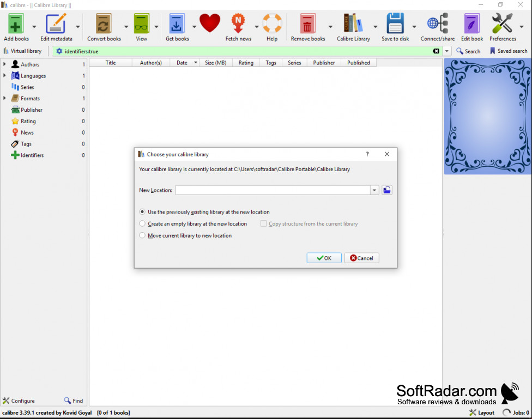532x419 pixels.
Task: Confirm with the OK button
Action: 324,258
